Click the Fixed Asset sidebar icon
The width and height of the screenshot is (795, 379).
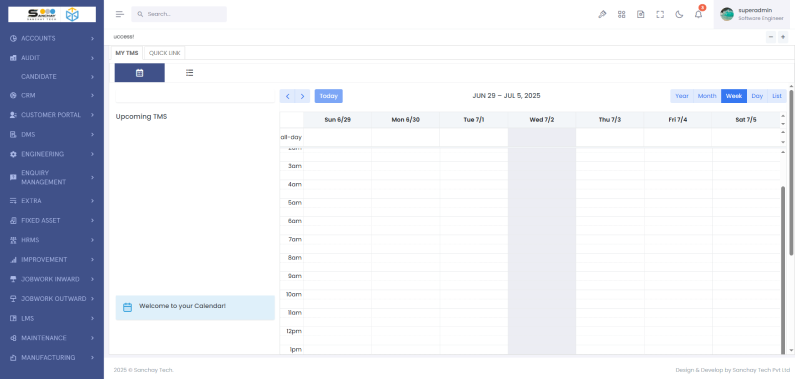13,221
